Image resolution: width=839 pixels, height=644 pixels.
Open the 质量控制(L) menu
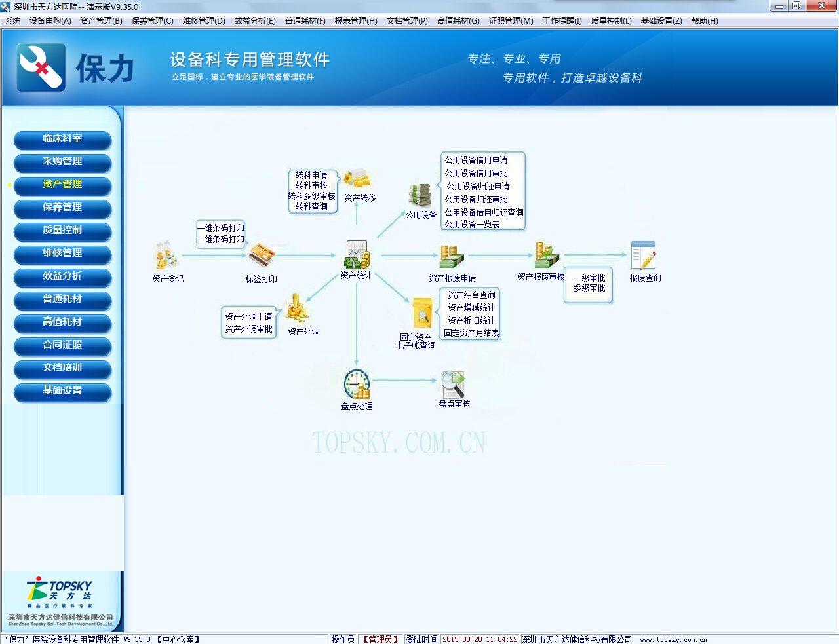pos(612,21)
